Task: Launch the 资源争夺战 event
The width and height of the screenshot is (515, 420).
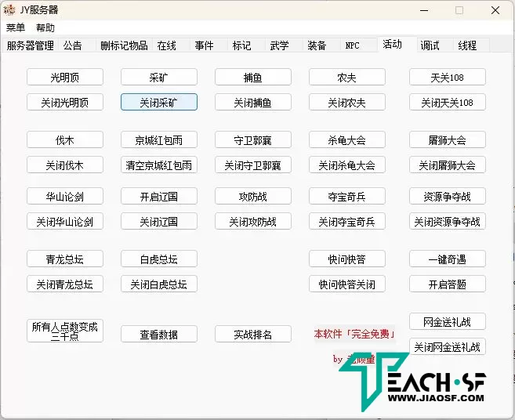Action: pos(448,197)
